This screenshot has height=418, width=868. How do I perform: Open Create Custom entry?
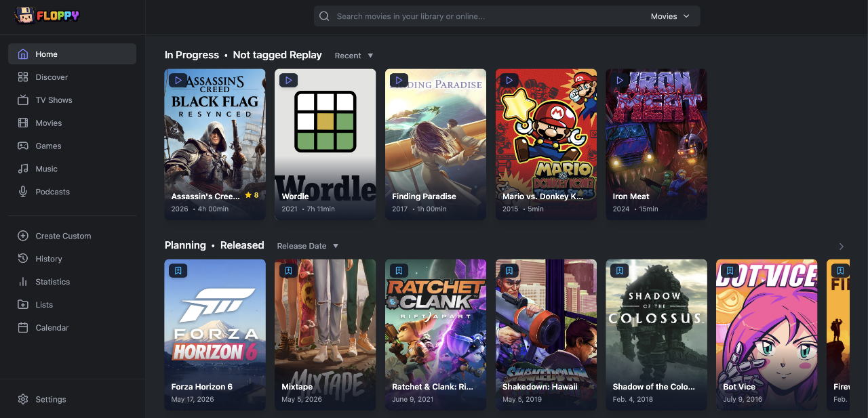click(x=72, y=236)
